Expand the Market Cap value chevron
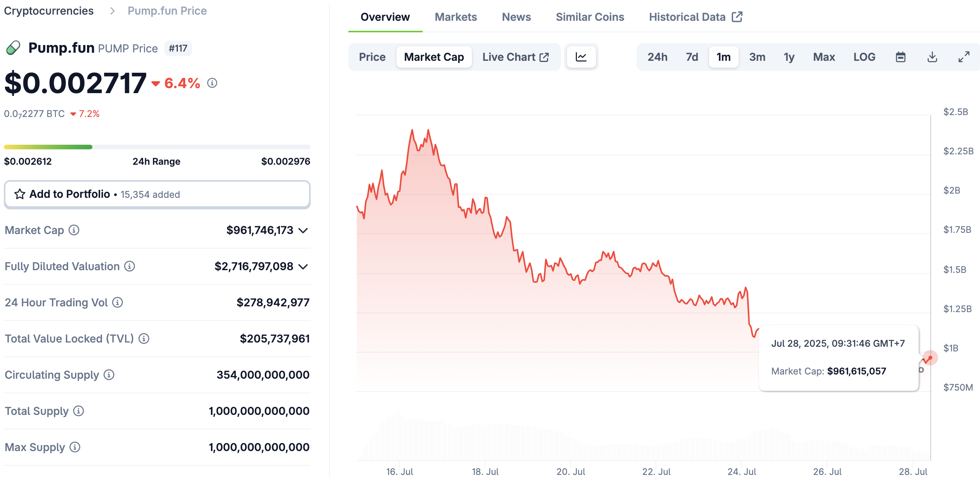The height and width of the screenshot is (478, 980). click(x=303, y=231)
